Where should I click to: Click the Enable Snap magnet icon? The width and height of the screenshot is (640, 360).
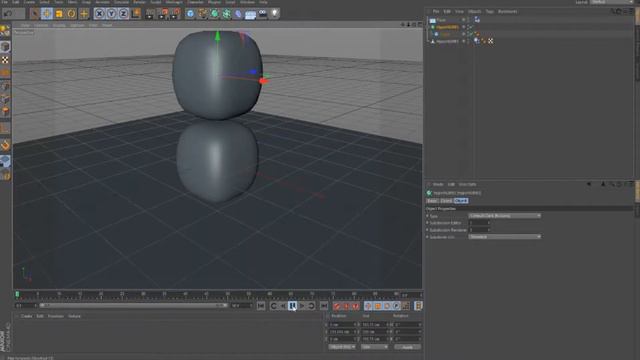pyautogui.click(x=5, y=145)
